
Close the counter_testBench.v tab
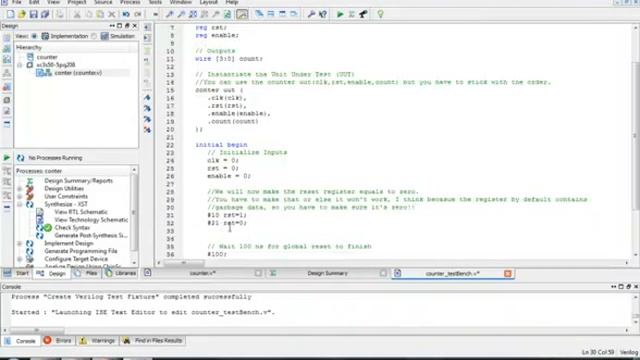507,273
